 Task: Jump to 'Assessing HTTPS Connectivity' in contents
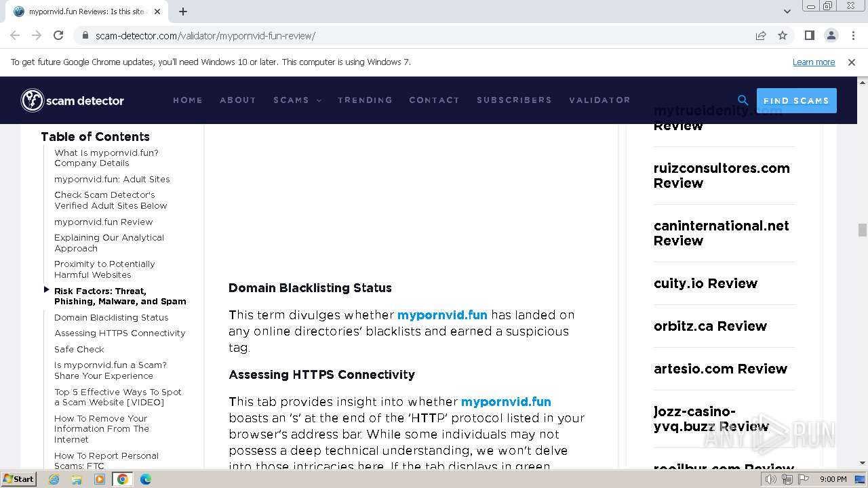coord(120,333)
